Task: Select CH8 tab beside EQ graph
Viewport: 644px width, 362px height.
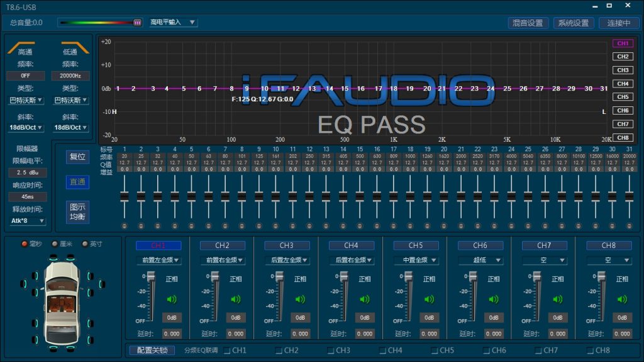Action: (x=623, y=137)
